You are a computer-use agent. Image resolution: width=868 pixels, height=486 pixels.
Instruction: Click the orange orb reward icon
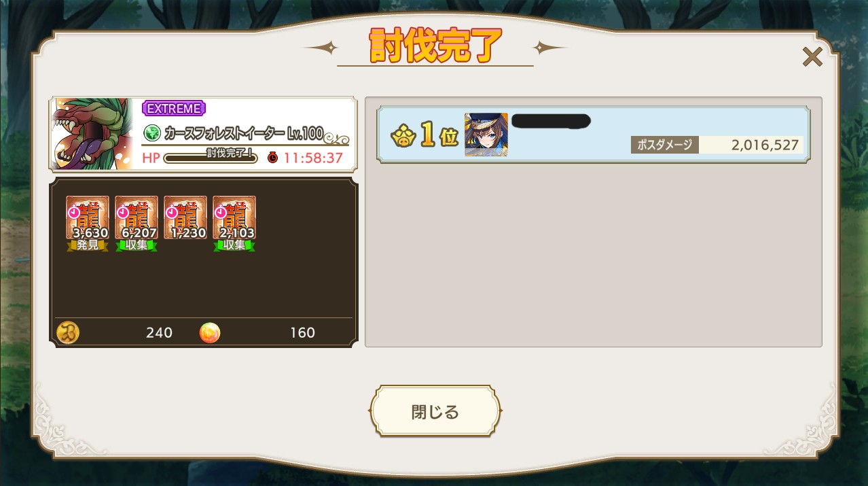(x=210, y=332)
